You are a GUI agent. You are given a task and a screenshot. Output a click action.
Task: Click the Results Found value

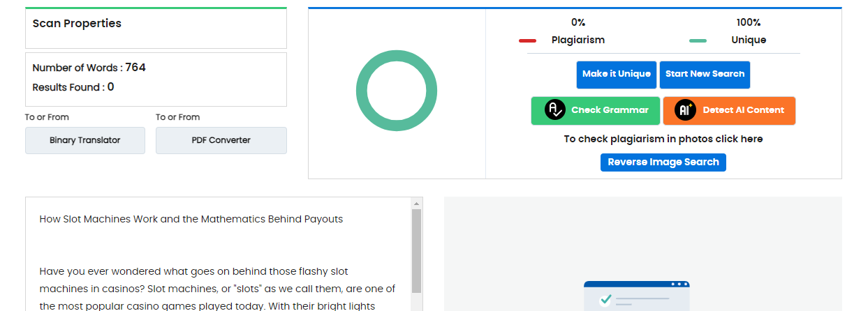point(110,87)
